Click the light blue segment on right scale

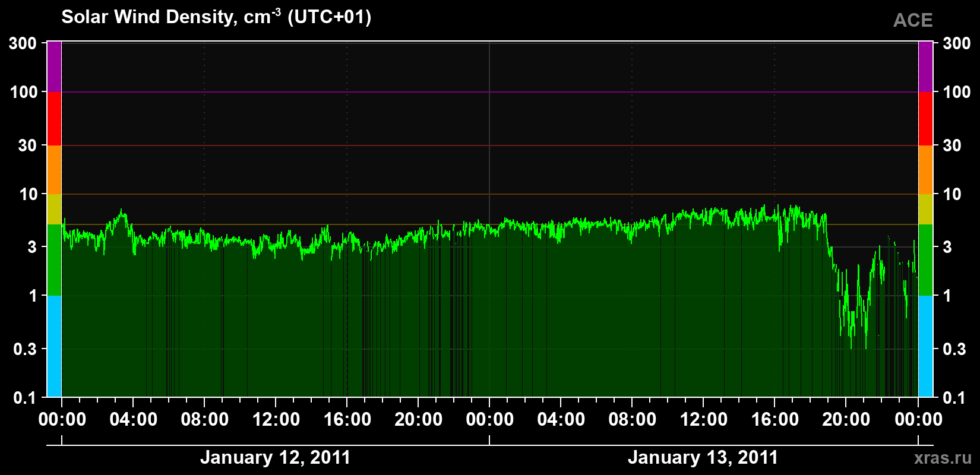[925, 346]
